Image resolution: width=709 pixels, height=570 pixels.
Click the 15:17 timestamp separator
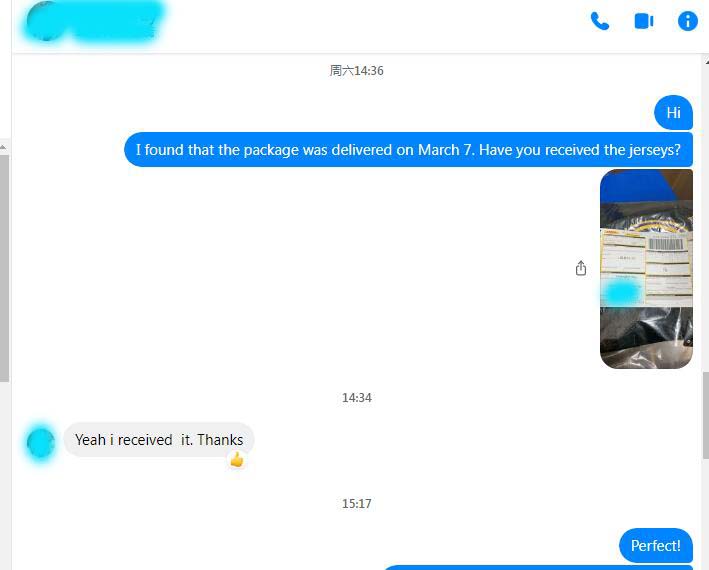357,504
